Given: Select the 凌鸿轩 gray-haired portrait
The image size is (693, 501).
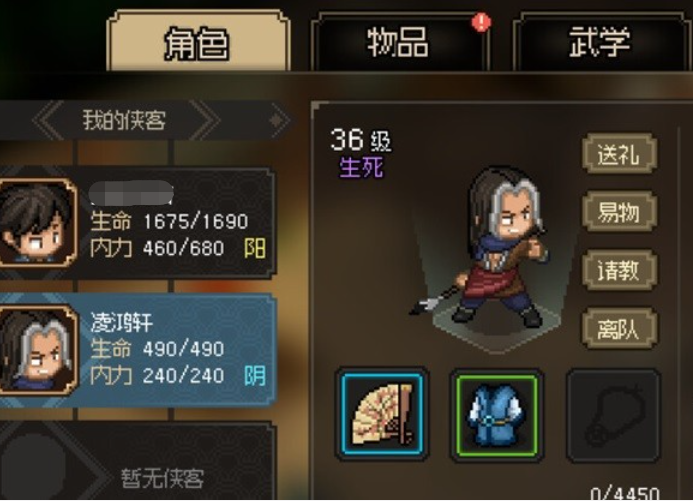Looking at the screenshot, I should 37,350.
